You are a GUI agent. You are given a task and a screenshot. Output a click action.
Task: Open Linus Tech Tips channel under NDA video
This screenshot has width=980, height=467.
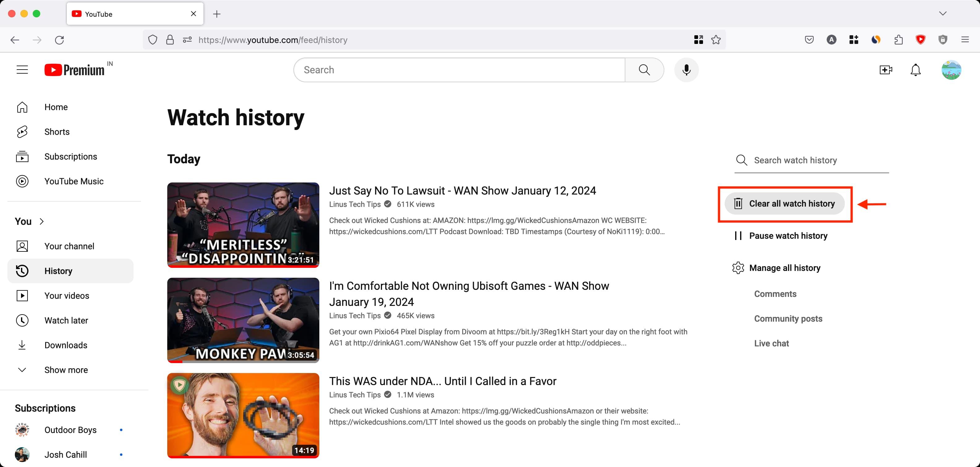(355, 395)
